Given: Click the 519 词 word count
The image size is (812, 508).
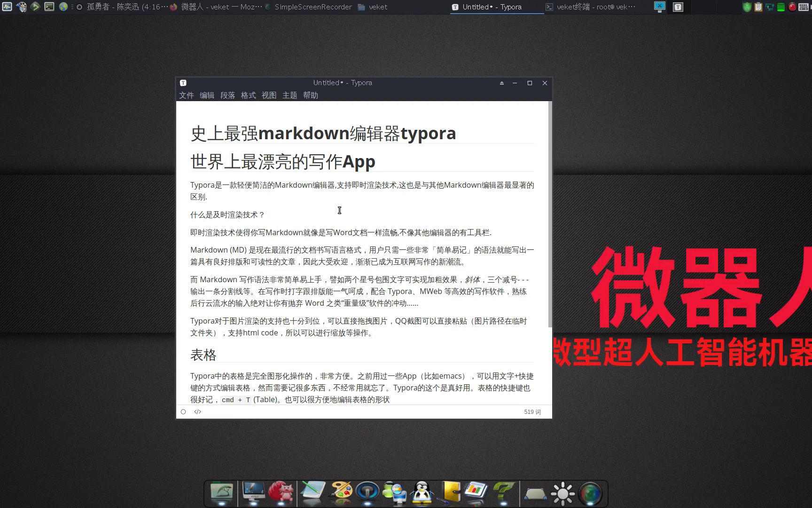Looking at the screenshot, I should 532,412.
